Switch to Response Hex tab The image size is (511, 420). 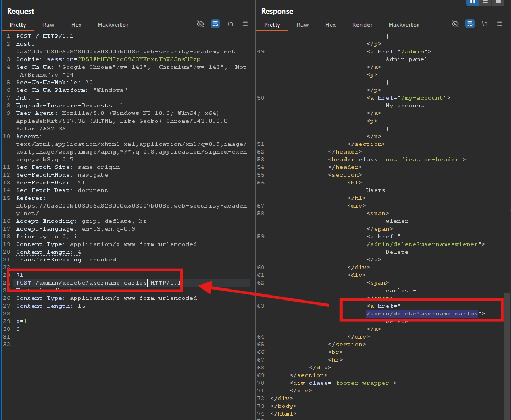coord(330,25)
